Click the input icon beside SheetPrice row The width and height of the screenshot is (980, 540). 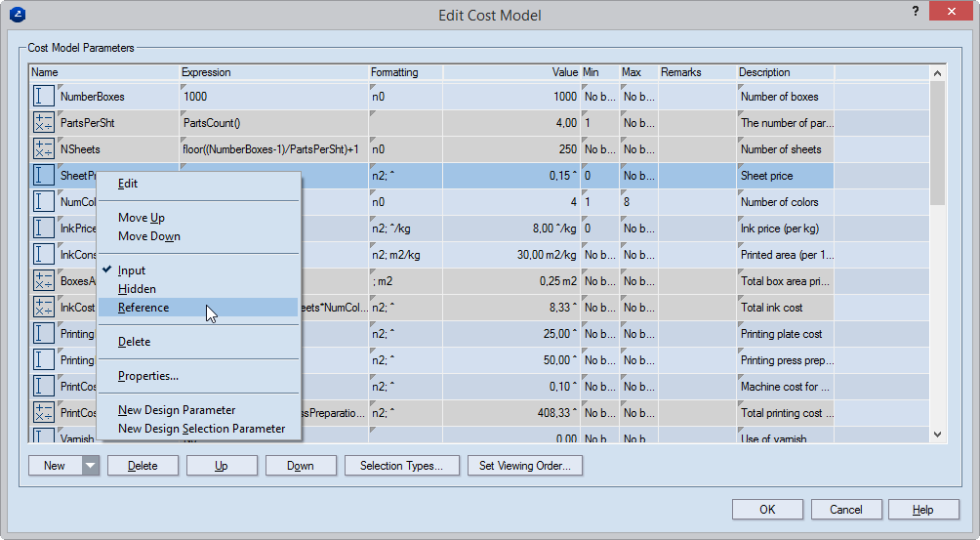(x=44, y=176)
